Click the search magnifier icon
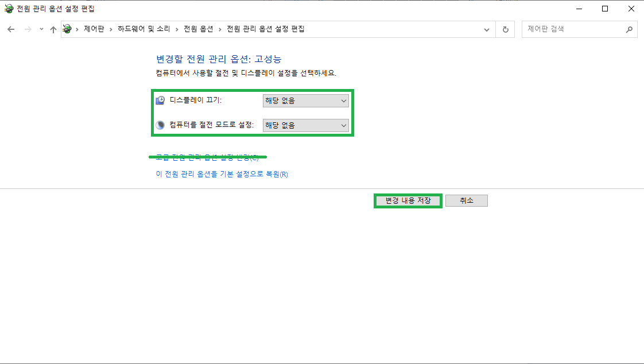644x364 pixels. click(x=629, y=30)
